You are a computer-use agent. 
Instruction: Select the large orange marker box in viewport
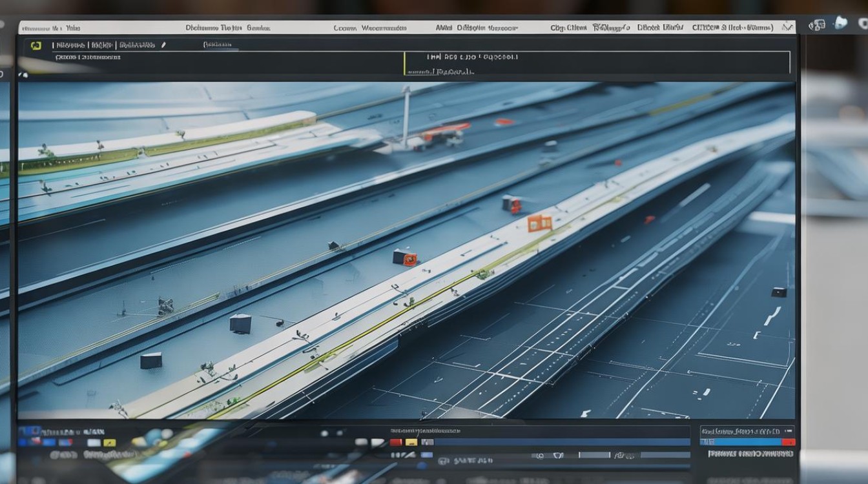point(539,223)
